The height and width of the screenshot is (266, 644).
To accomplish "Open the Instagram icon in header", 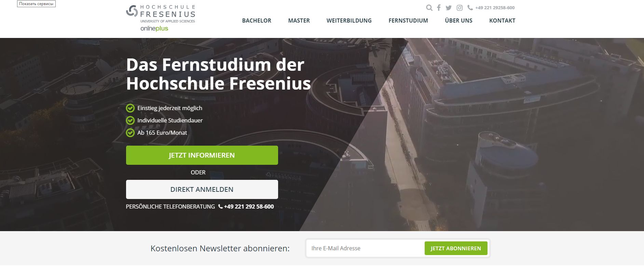I will (x=460, y=8).
